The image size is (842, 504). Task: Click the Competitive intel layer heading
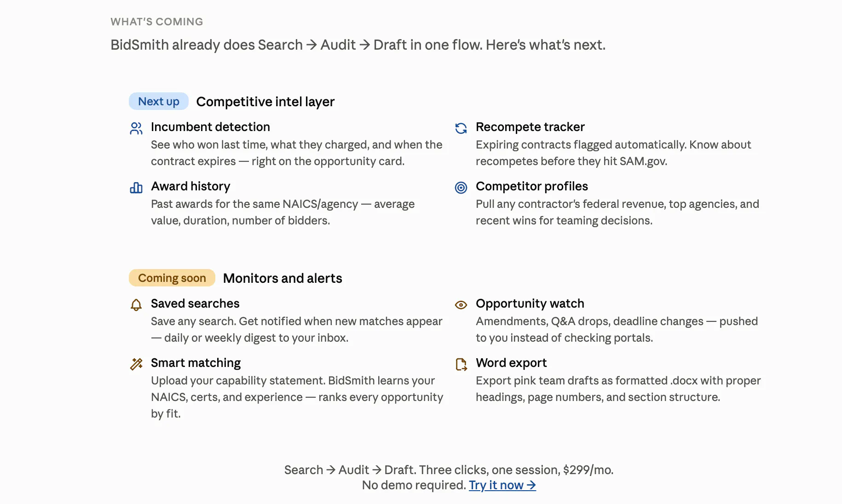pyautogui.click(x=265, y=102)
